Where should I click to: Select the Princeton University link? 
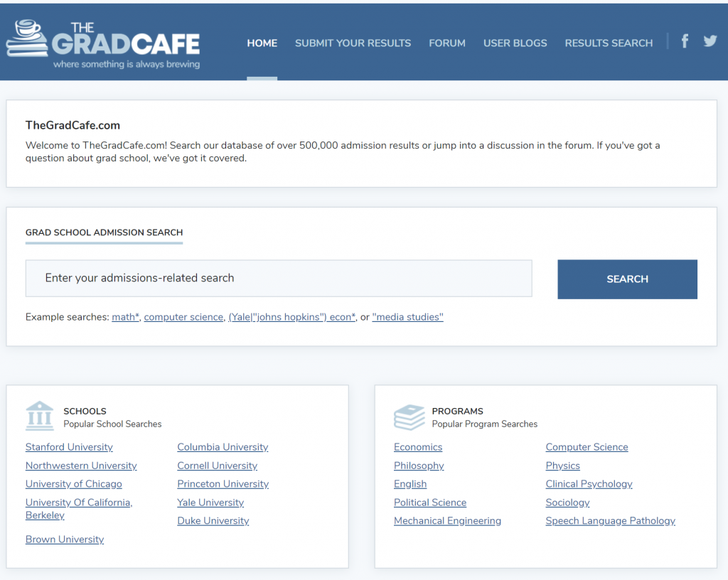point(223,484)
